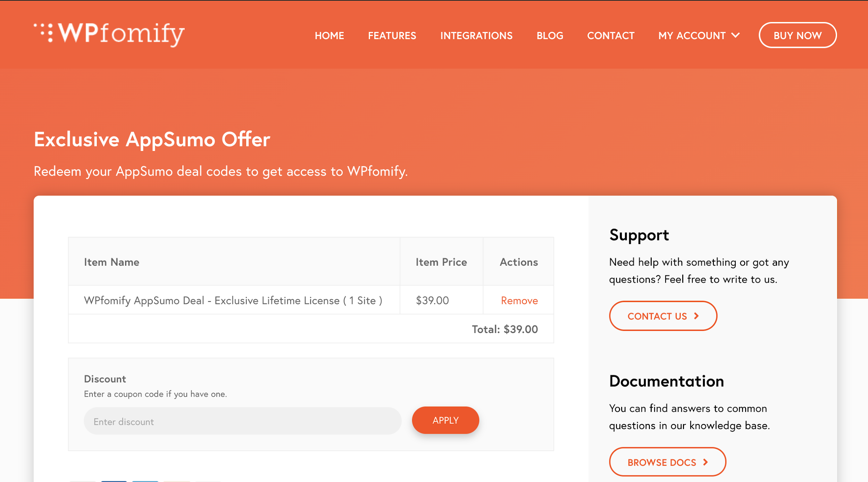The height and width of the screenshot is (482, 868).
Task: Expand the My Account dropdown chevron
Action: (735, 35)
